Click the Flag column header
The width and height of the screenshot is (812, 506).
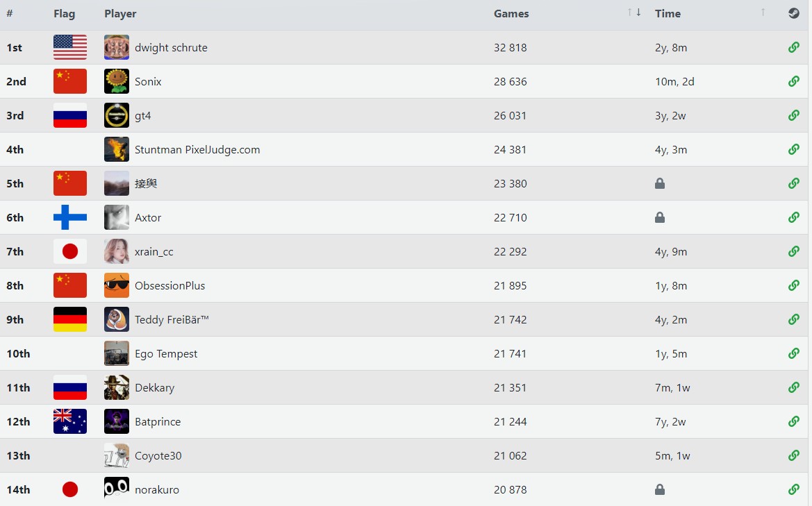click(64, 14)
